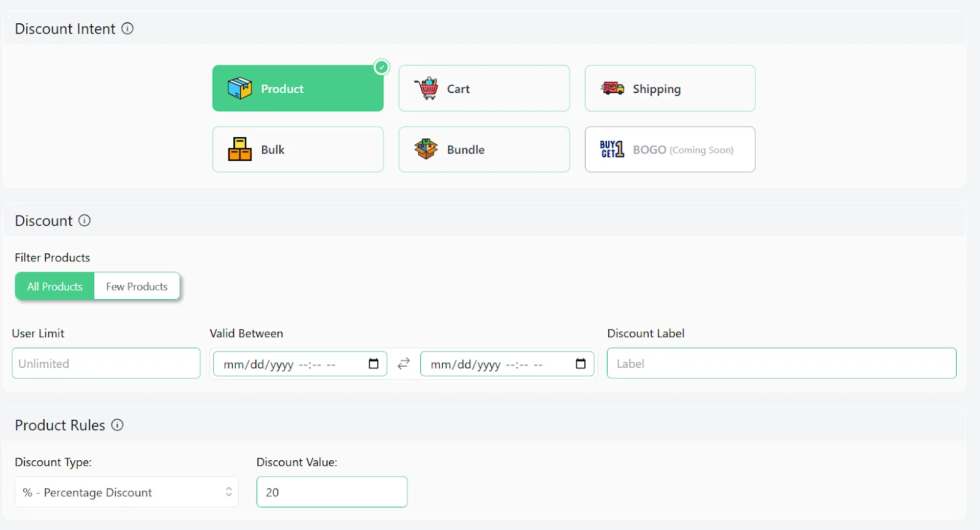980x530 pixels.
Task: Click the green checkmark badge on the Product card
Action: click(x=382, y=67)
